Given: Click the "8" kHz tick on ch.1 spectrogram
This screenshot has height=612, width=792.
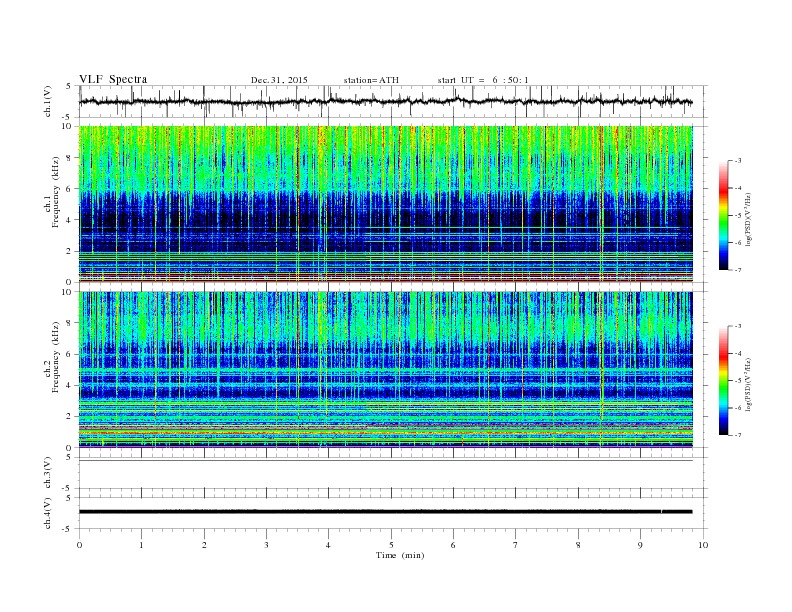Looking at the screenshot, I should (70, 158).
